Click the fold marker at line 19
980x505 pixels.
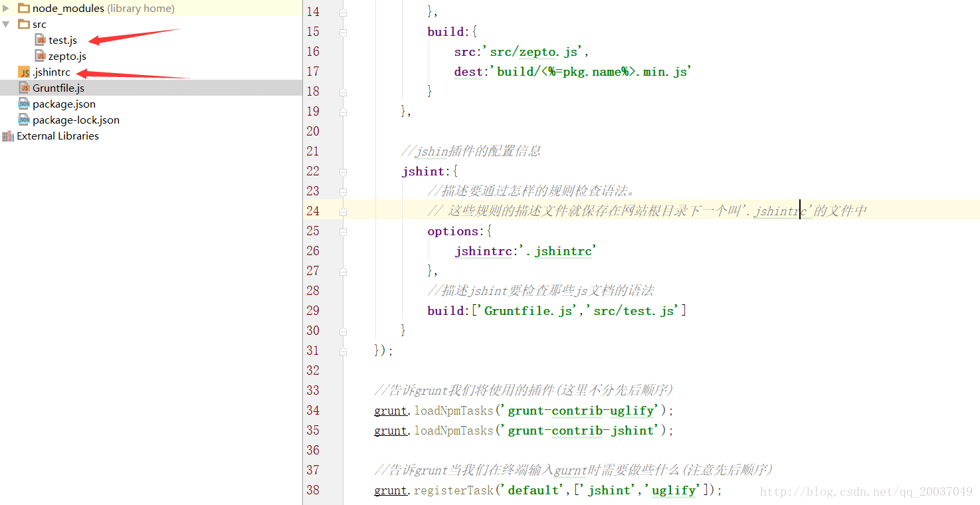click(343, 112)
